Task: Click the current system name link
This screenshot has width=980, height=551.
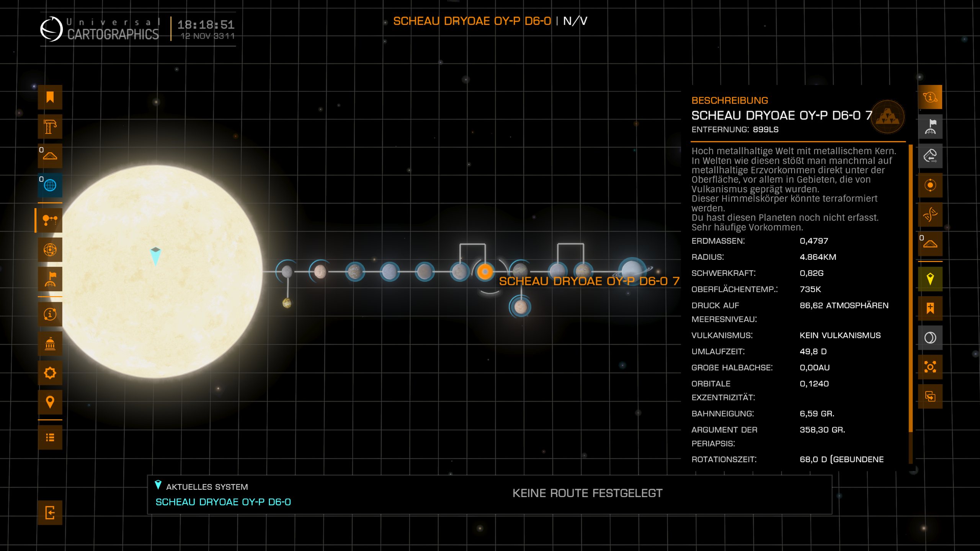Action: (223, 502)
